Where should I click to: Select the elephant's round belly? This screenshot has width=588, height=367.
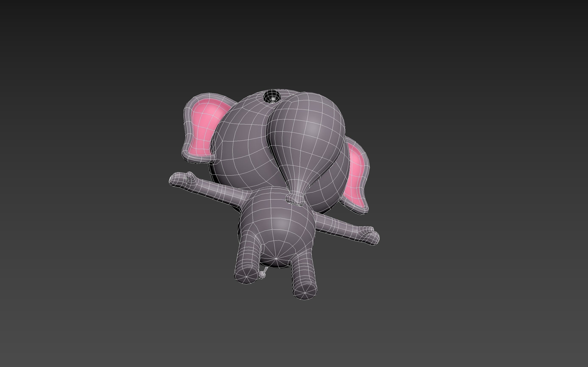277,227
